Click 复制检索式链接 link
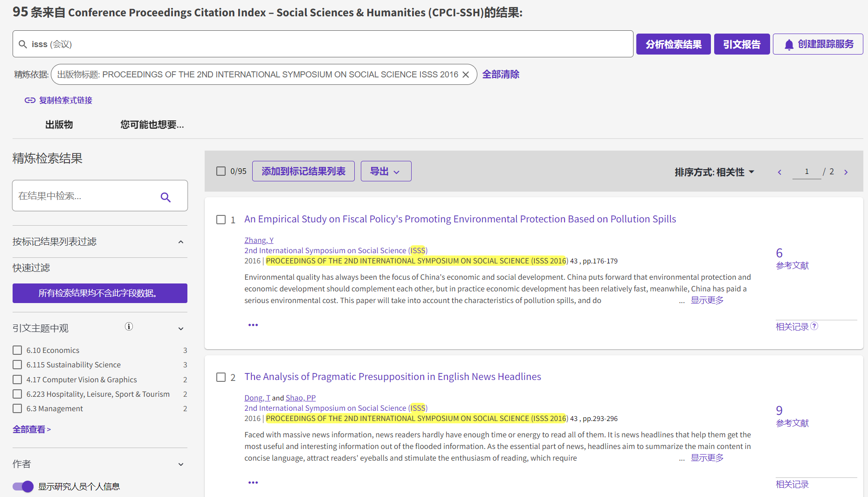This screenshot has height=497, width=868. (66, 100)
